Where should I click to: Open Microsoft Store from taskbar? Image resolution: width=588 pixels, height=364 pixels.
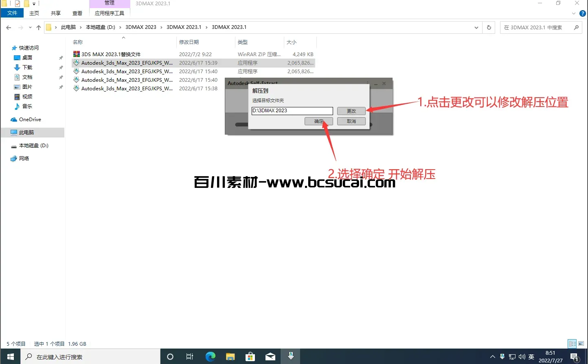pos(250,357)
